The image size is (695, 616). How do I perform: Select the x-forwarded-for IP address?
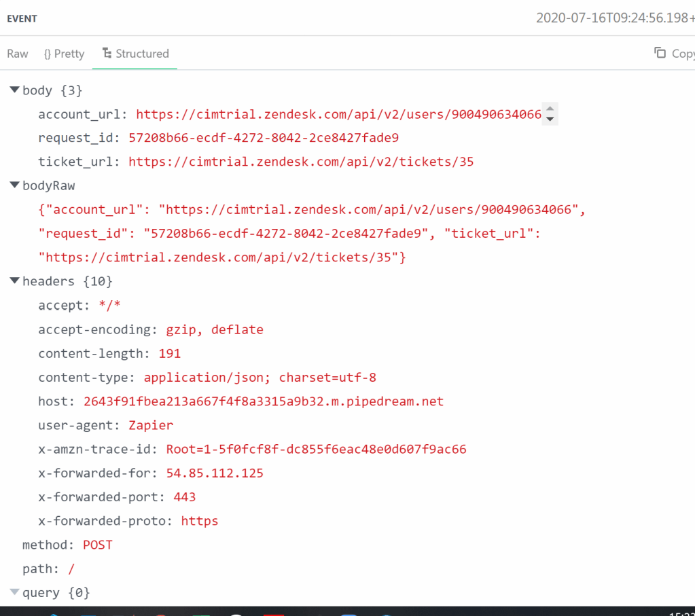215,473
